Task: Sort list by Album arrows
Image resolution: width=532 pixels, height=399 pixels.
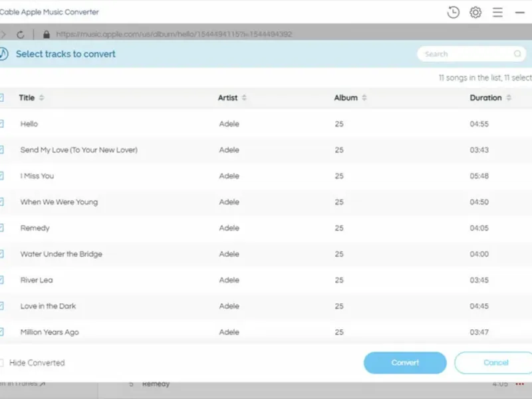Action: [364, 98]
